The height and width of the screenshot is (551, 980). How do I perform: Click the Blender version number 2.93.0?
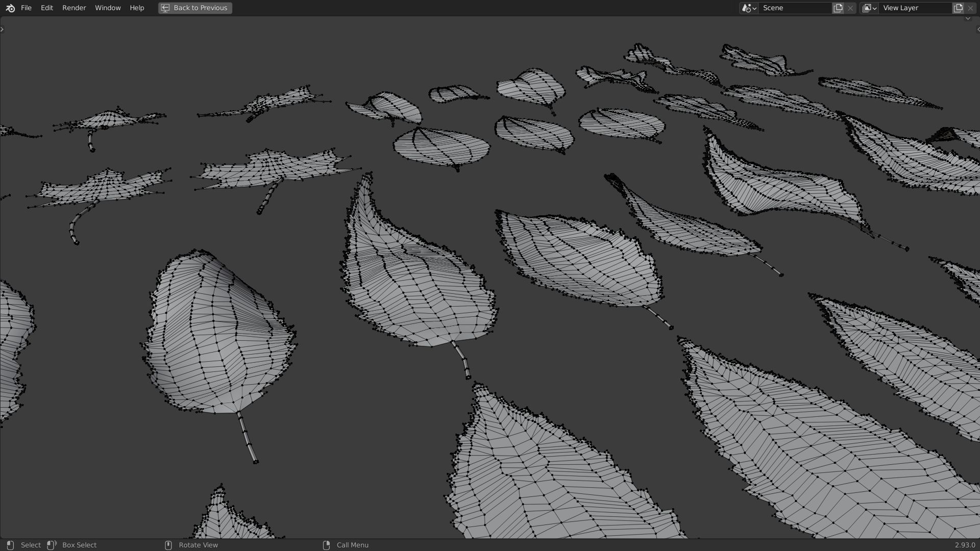point(965,545)
